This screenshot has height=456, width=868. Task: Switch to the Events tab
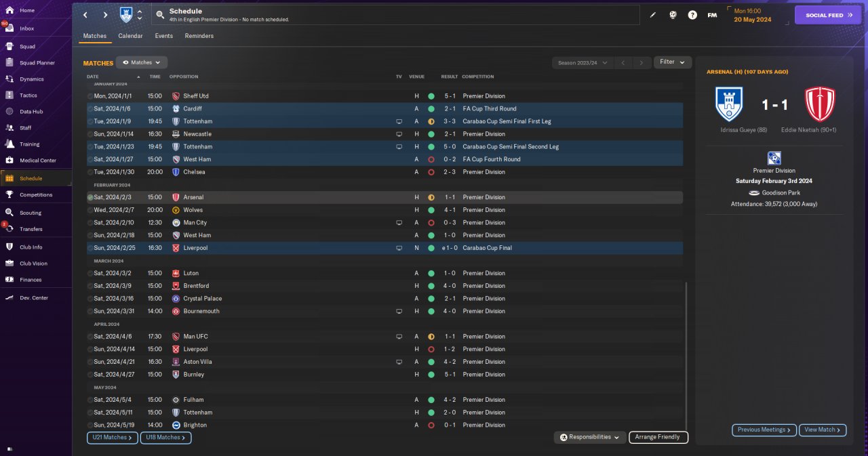(163, 36)
